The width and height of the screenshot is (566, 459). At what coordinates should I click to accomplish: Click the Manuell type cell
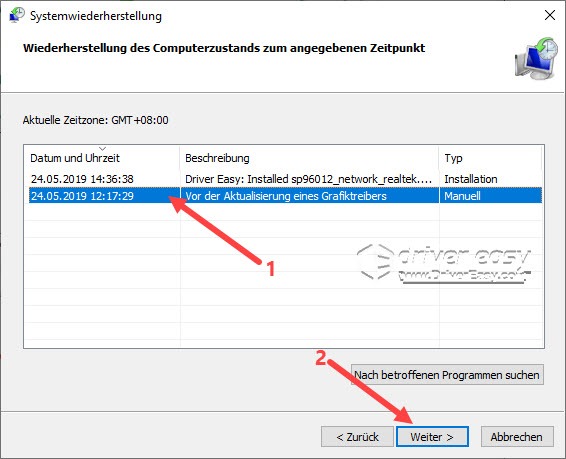462,196
